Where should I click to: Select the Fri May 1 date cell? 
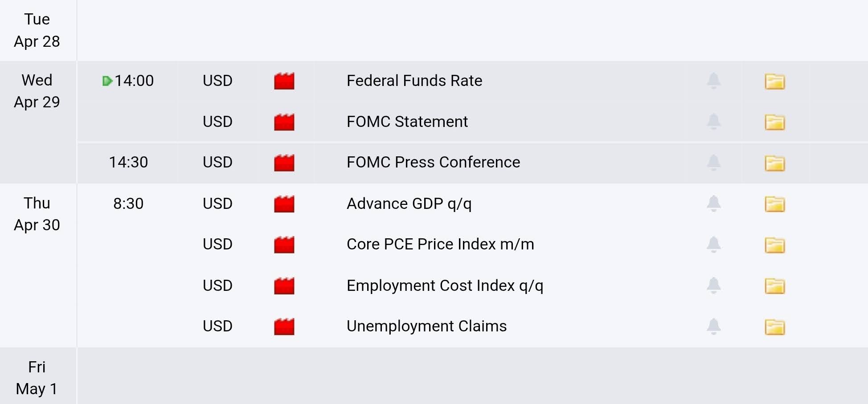tap(37, 378)
